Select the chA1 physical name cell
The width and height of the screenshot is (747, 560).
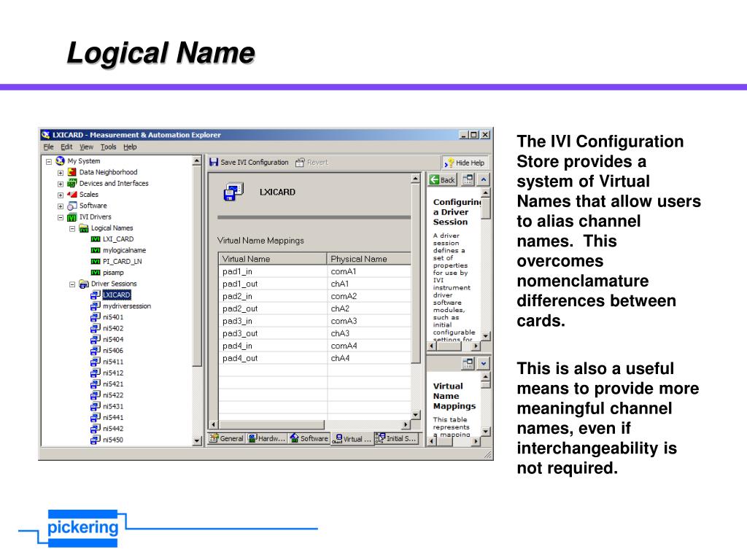click(368, 284)
